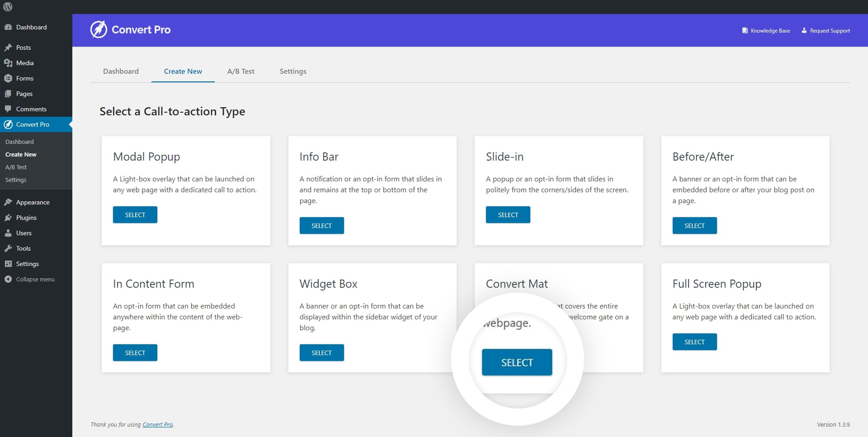
Task: Open Posts in the admin menu
Action: click(x=24, y=47)
